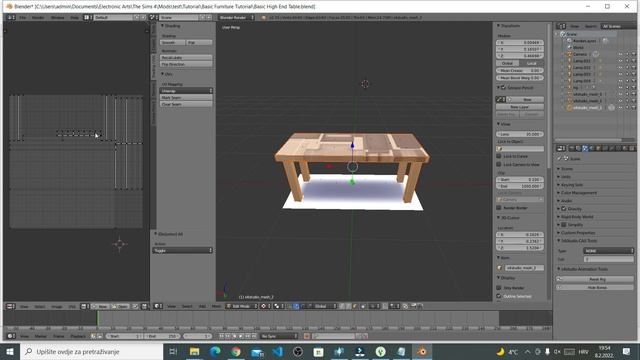Open the Render menu
The height and width of the screenshot is (360, 640).
pyautogui.click(x=38, y=18)
